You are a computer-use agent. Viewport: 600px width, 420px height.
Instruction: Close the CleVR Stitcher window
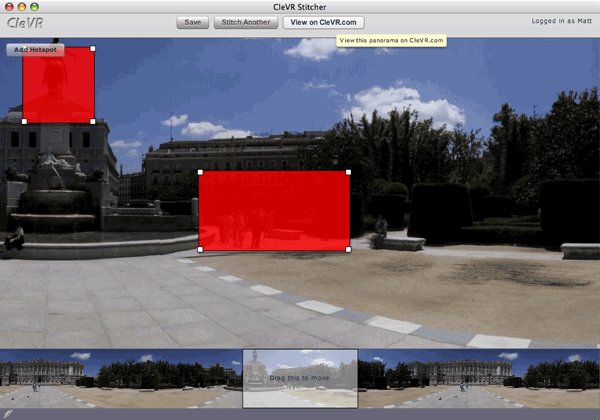(10, 6)
